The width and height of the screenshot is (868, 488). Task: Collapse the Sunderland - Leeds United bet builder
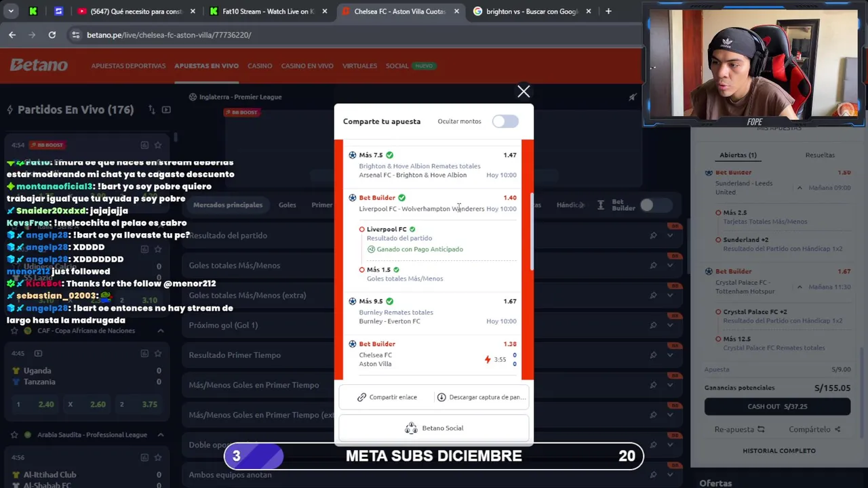[x=800, y=188]
